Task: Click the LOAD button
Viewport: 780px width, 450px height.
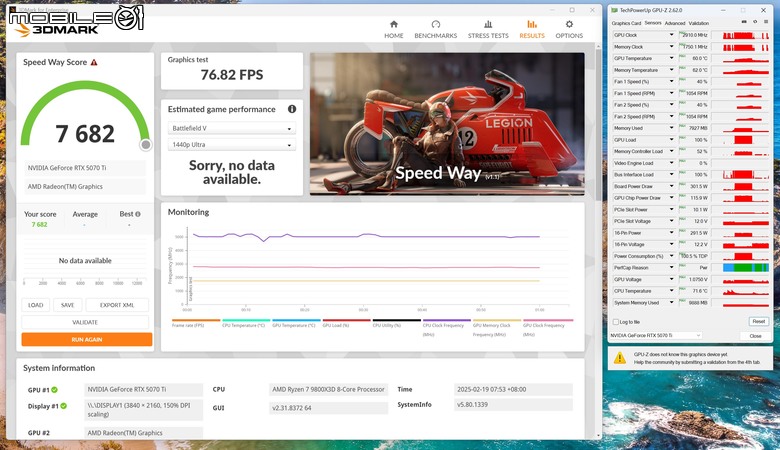Action: point(35,305)
